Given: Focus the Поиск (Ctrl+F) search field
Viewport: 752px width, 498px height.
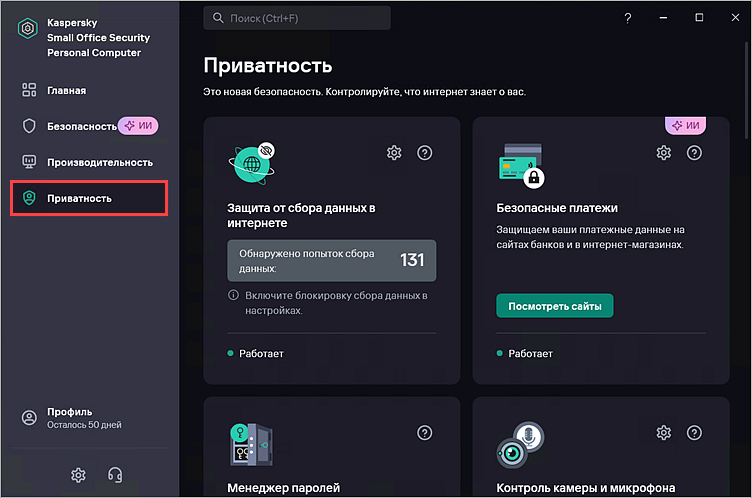Looking at the screenshot, I should tap(297, 18).
